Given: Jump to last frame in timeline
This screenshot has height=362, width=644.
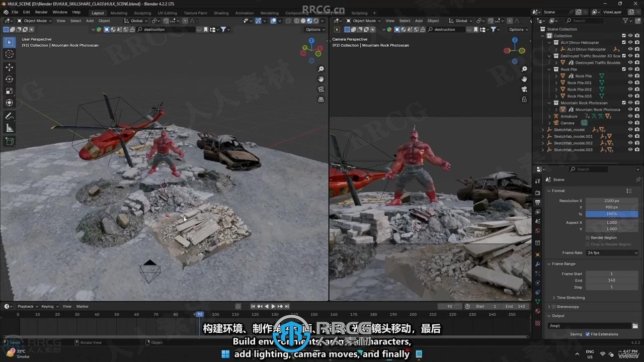Looking at the screenshot, I should (x=287, y=306).
